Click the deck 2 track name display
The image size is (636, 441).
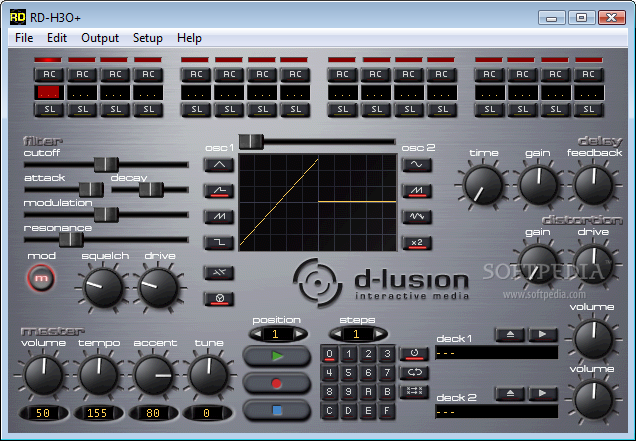(x=496, y=412)
